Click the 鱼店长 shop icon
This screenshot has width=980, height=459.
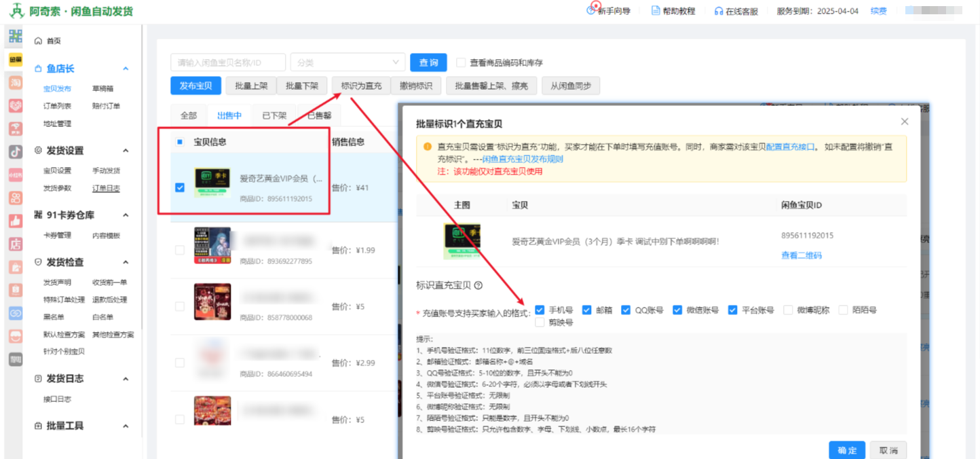[38, 69]
